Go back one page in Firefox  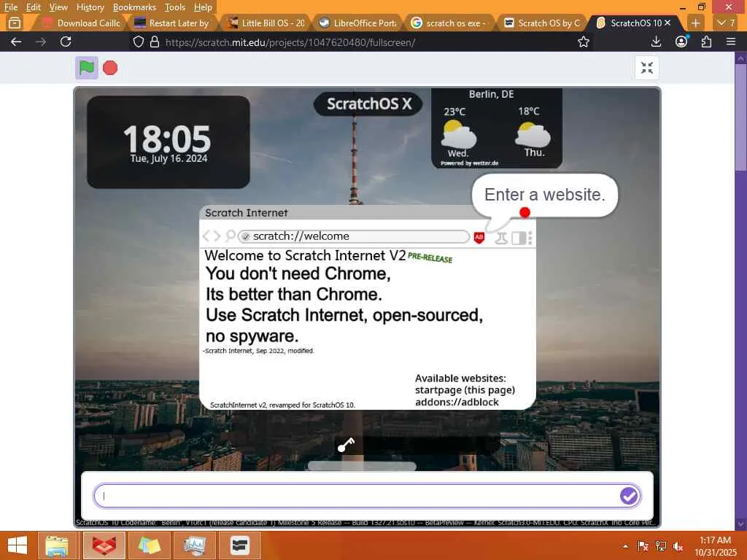coord(16,42)
